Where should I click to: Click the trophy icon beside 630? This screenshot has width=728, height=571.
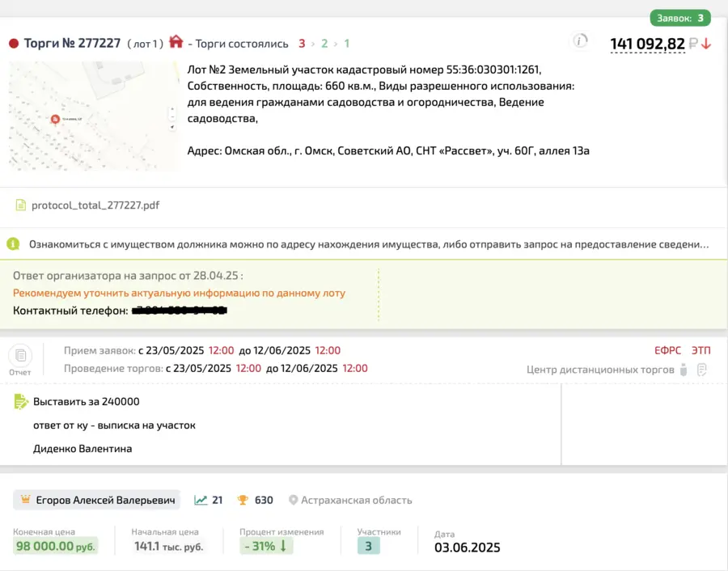click(243, 500)
